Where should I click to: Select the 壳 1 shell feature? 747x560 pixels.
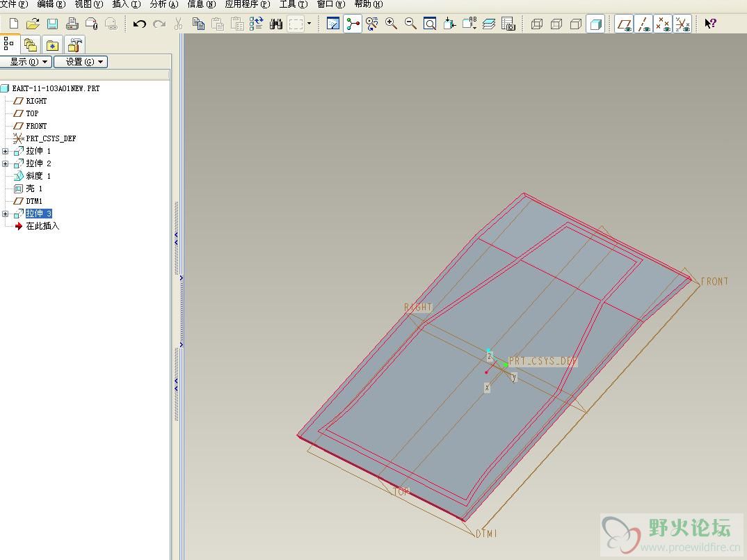tap(34, 189)
